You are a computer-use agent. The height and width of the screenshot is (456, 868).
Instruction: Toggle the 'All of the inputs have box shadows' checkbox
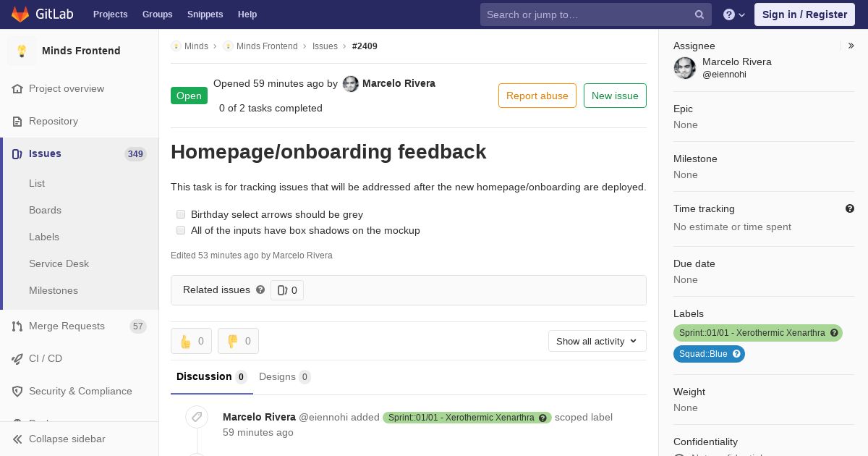(181, 230)
